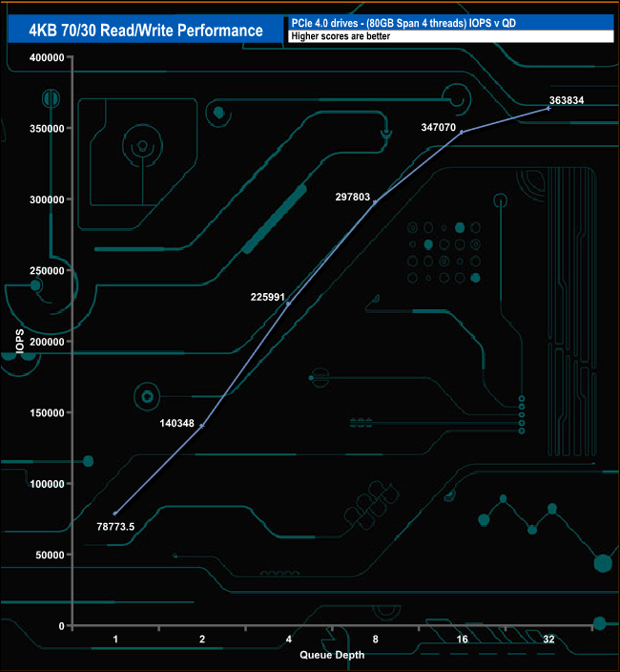This screenshot has width=620, height=672.
Task: Click the x-axis label 32
Action: point(548,640)
